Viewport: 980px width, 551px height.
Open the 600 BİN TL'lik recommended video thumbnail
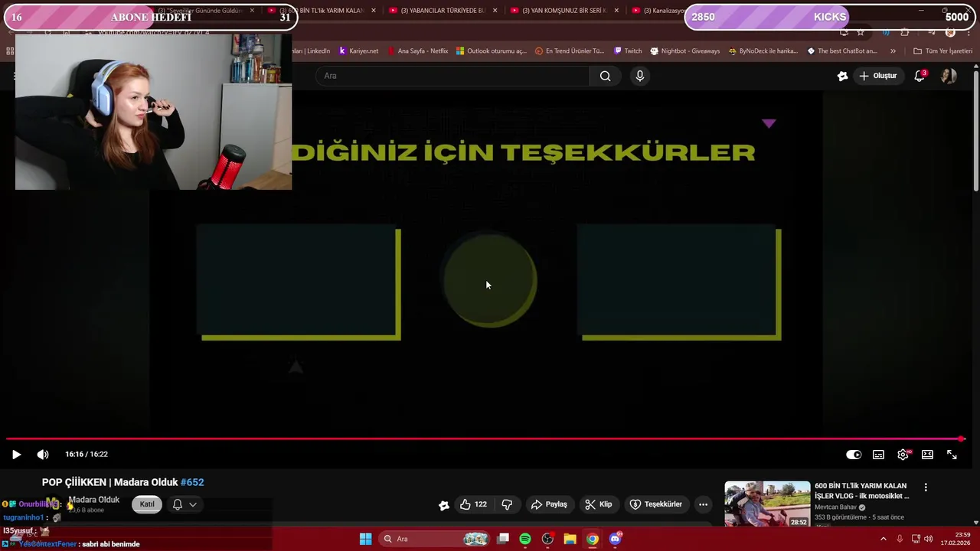(767, 504)
